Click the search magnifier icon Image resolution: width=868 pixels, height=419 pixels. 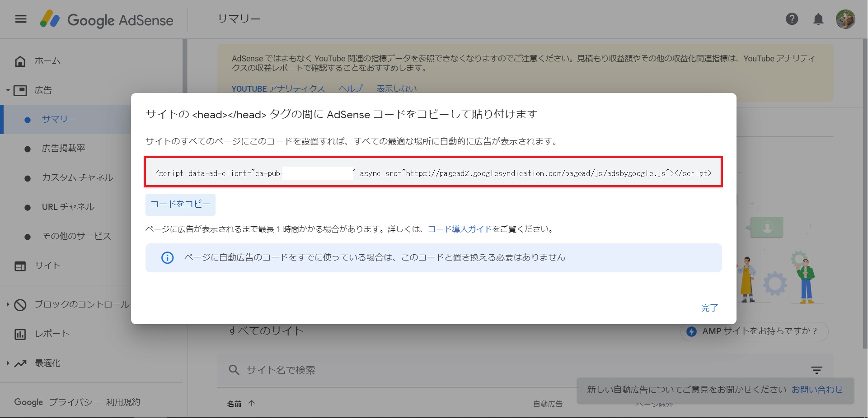(234, 370)
